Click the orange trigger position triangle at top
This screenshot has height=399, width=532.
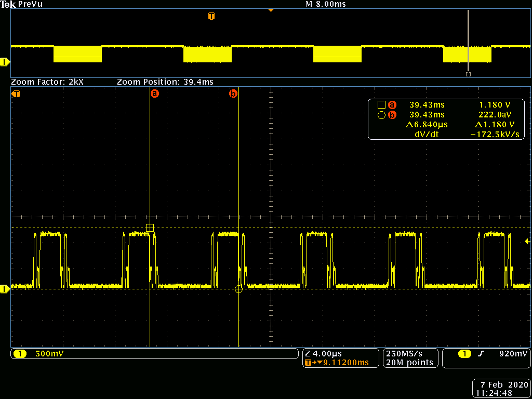[271, 10]
